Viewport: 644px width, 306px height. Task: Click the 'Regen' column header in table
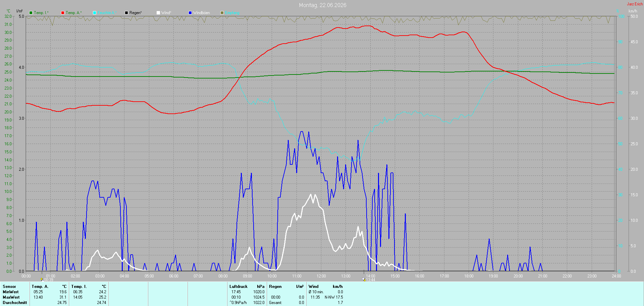click(275, 287)
